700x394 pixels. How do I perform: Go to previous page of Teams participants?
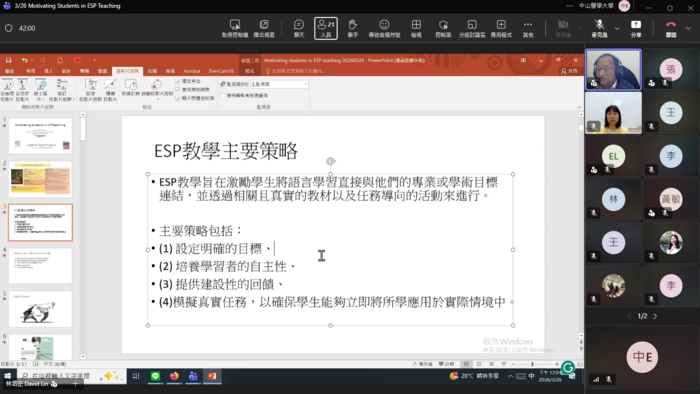pos(629,316)
